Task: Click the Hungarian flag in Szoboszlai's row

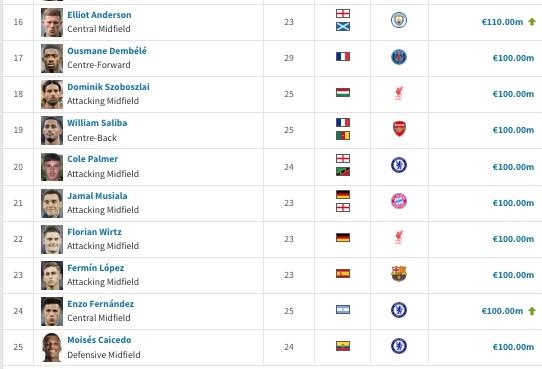Action: [x=343, y=93]
